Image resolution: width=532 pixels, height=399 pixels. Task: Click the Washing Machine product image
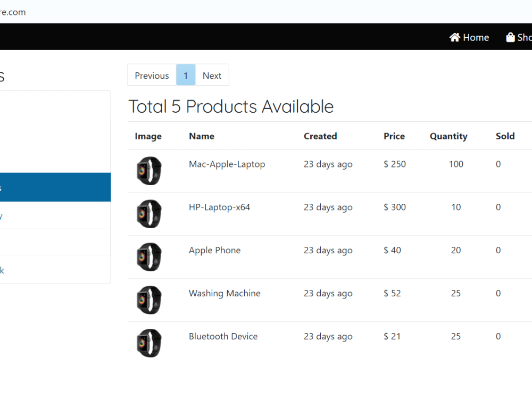click(x=149, y=301)
